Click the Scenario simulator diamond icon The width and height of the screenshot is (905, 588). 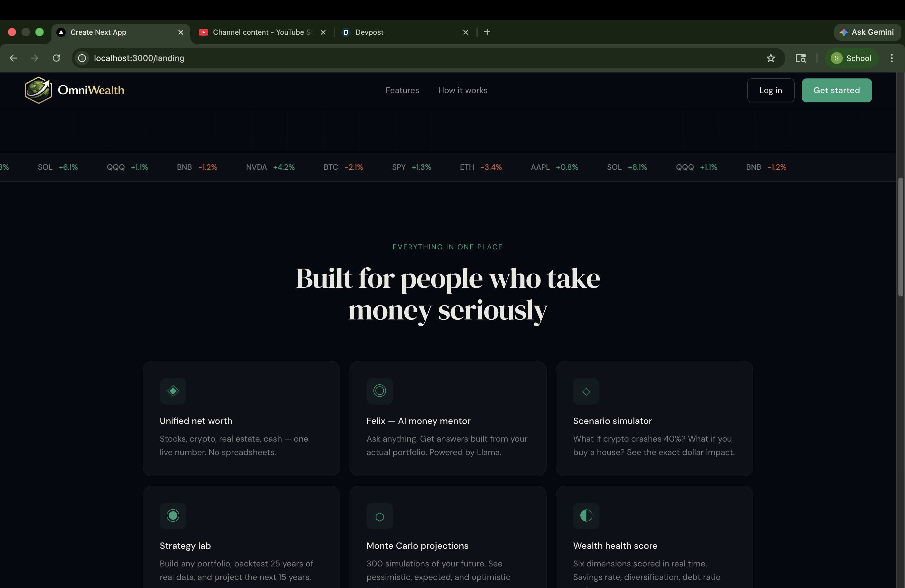tap(586, 391)
